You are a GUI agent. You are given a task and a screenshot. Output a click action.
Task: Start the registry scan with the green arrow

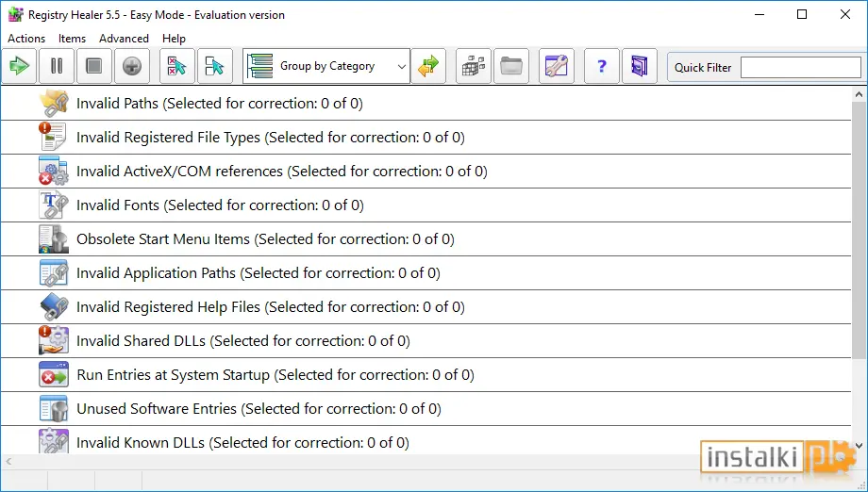click(20, 66)
